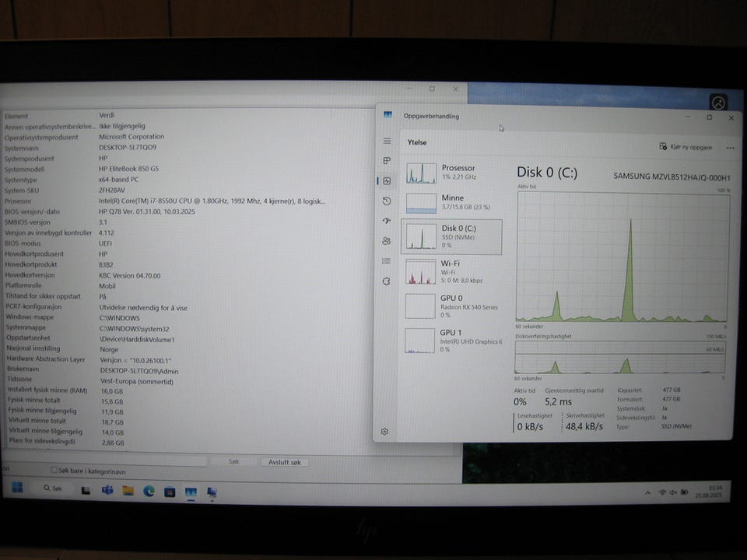Select Wi-Fi performance entry
Viewport: 747px width, 560px height.
(x=451, y=271)
